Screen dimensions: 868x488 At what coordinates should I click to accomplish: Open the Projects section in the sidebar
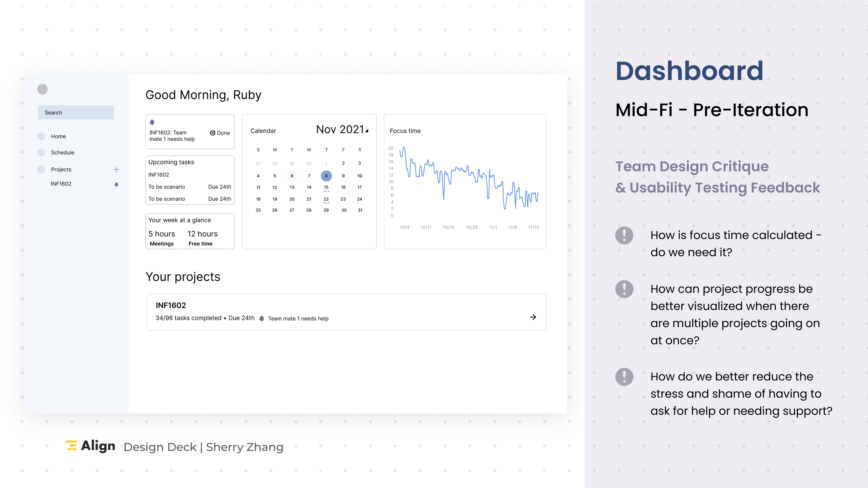click(x=61, y=169)
